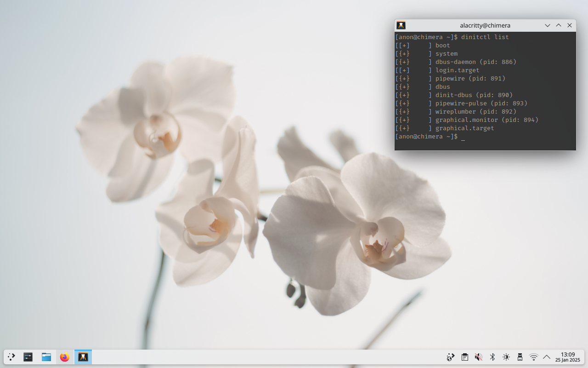Screen dimensions: 588x368
Task: Click 'graphical.monitor (pid: 894)' line
Action: click(467, 120)
